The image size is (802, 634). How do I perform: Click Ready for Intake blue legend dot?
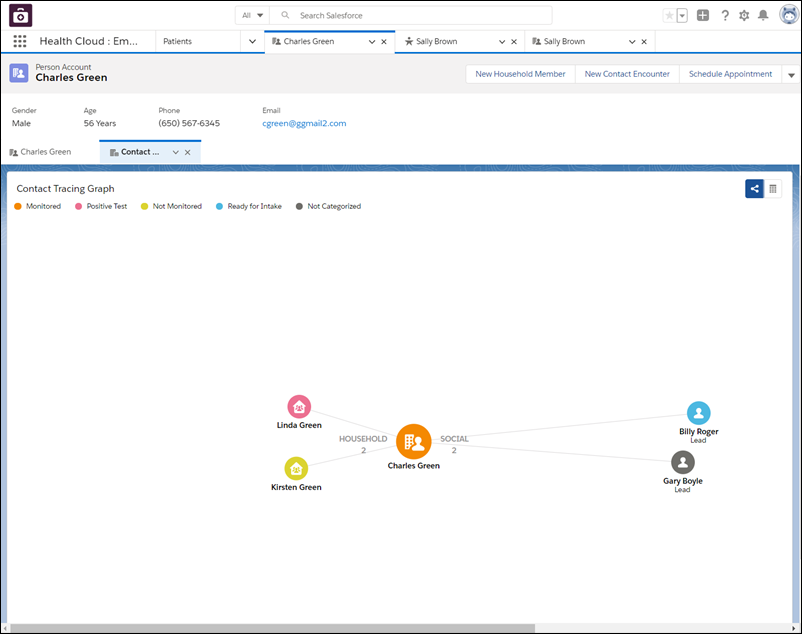[x=219, y=206]
